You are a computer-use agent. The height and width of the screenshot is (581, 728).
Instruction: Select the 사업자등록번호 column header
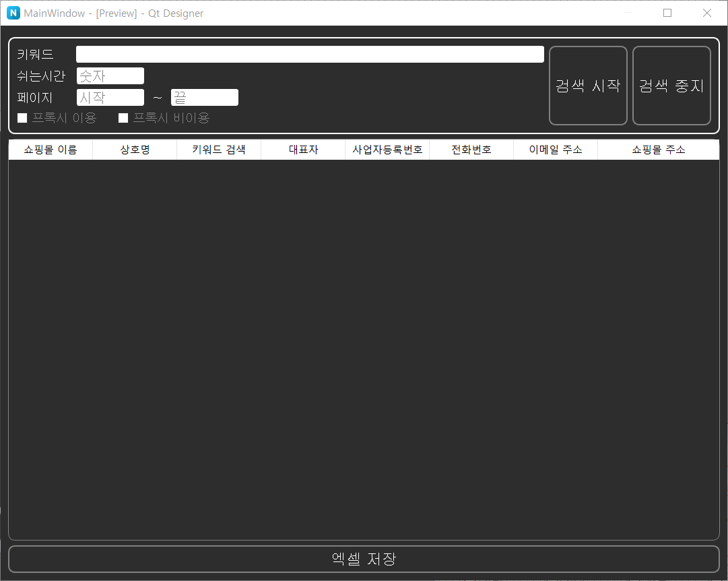(387, 150)
